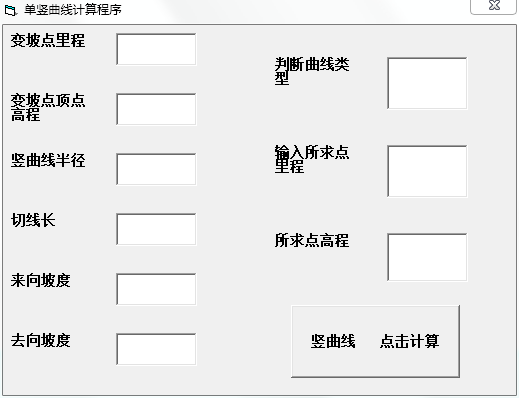
Task: Click the application icon in title bar
Action: coord(10,10)
